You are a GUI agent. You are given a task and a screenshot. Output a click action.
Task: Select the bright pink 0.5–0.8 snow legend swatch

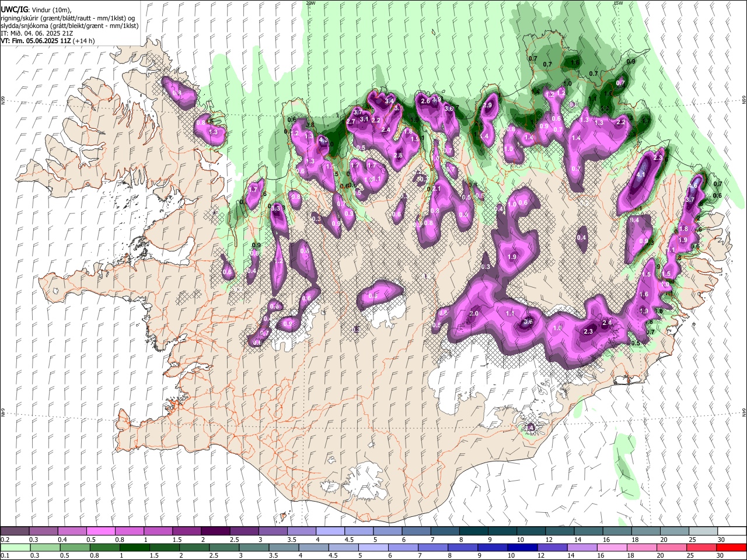[x=100, y=531]
